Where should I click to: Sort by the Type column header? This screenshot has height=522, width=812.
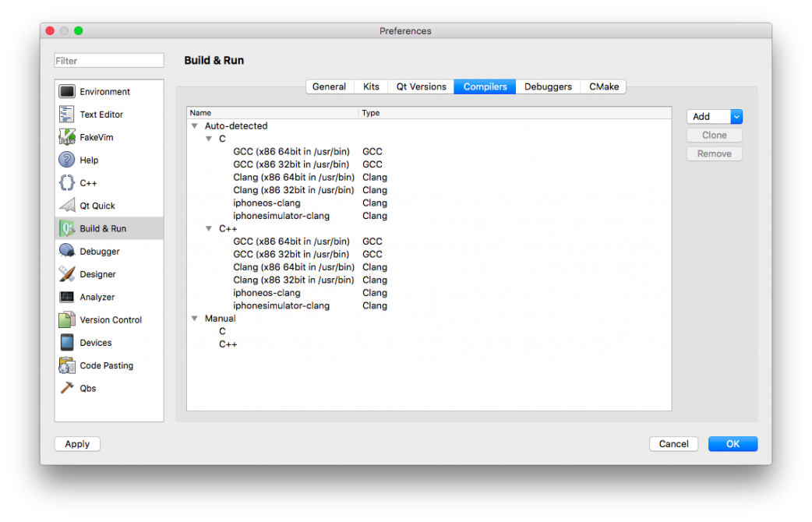pos(371,113)
